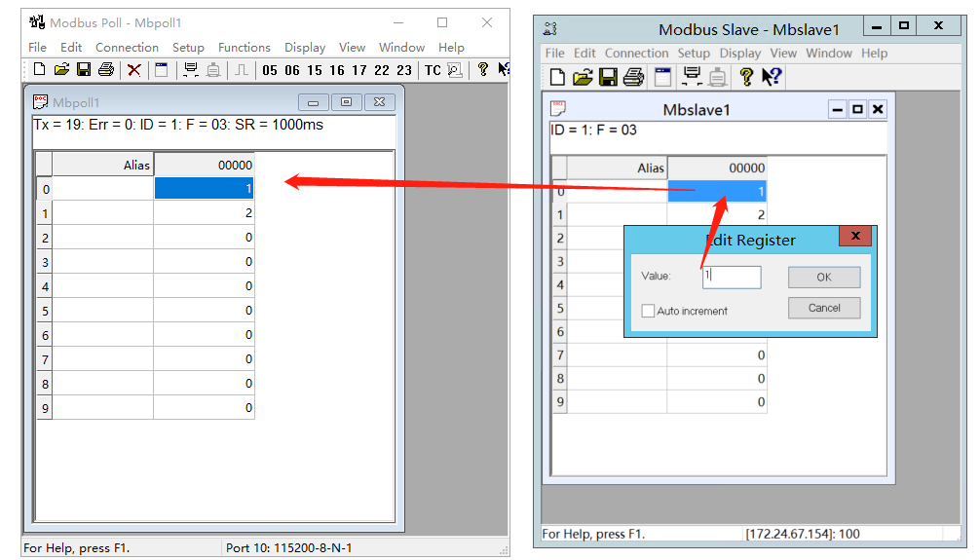The width and height of the screenshot is (980, 560).
Task: Click Save icon in Modbus Poll toolbar
Action: tap(84, 70)
